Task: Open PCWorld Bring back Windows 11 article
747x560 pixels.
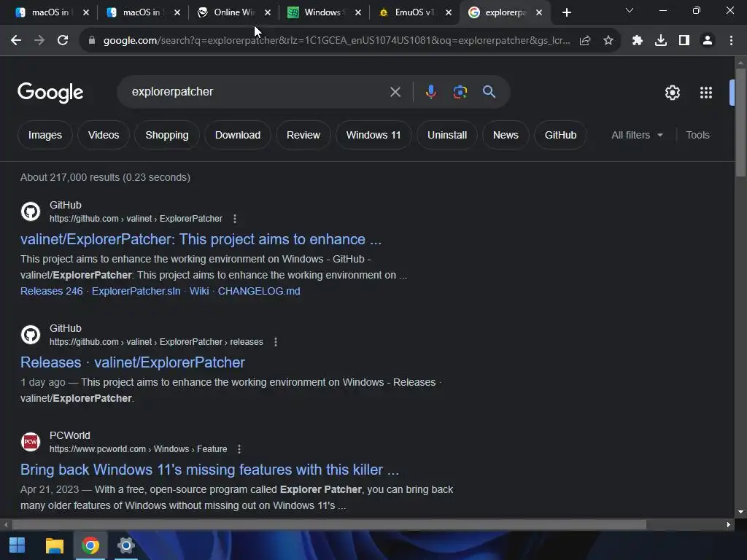Action: point(209,470)
